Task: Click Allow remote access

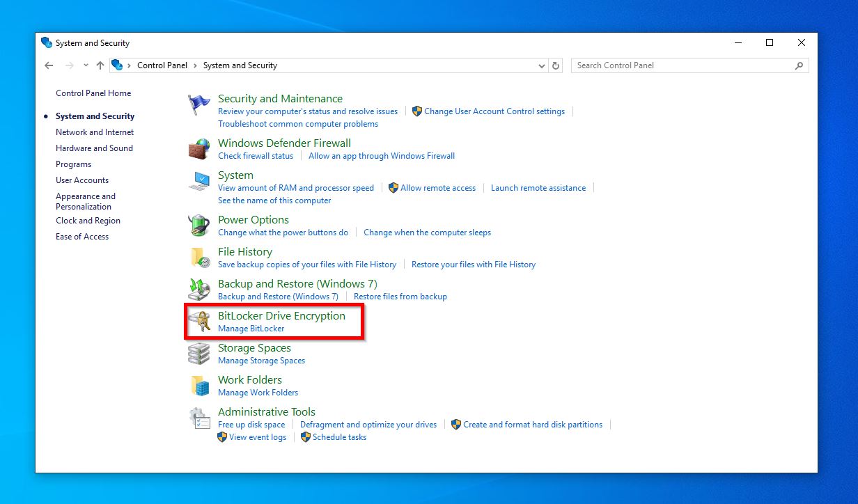Action: [438, 188]
